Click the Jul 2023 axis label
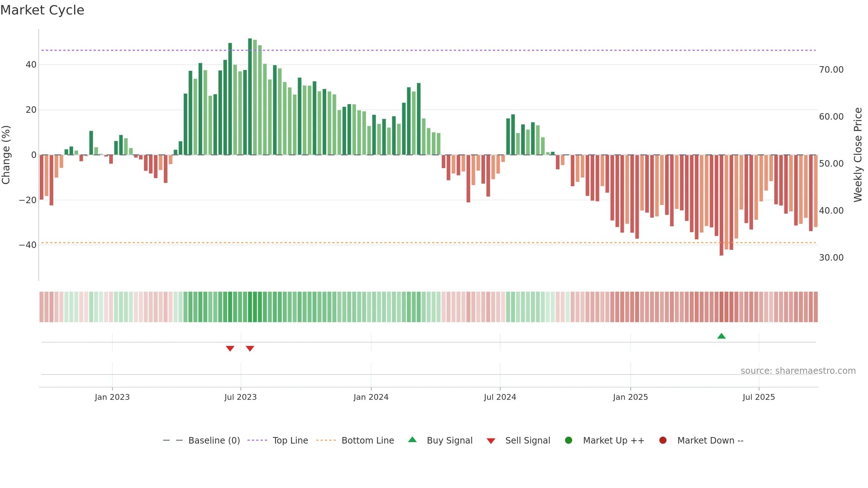This screenshot has height=488, width=868. 241,397
